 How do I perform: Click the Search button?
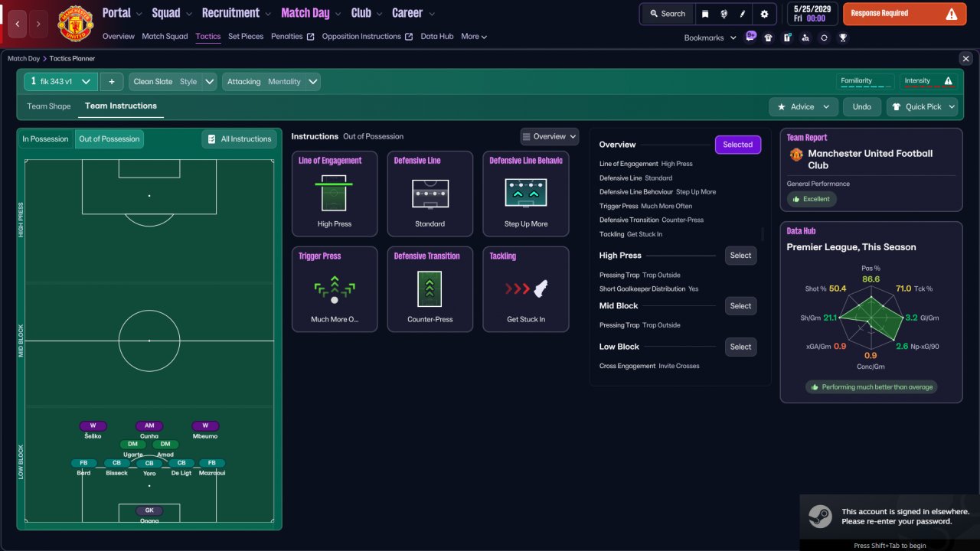pos(667,14)
